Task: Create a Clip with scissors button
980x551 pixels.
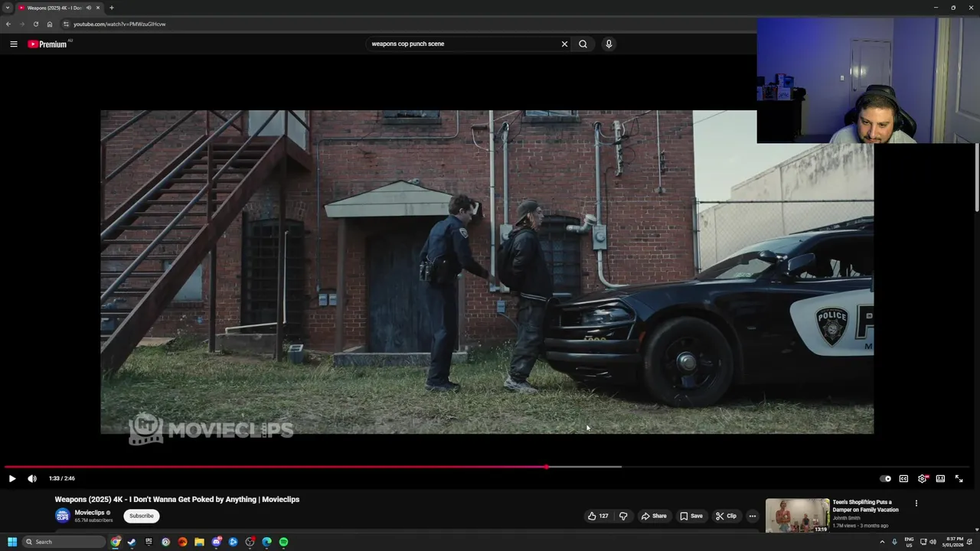Action: point(726,516)
